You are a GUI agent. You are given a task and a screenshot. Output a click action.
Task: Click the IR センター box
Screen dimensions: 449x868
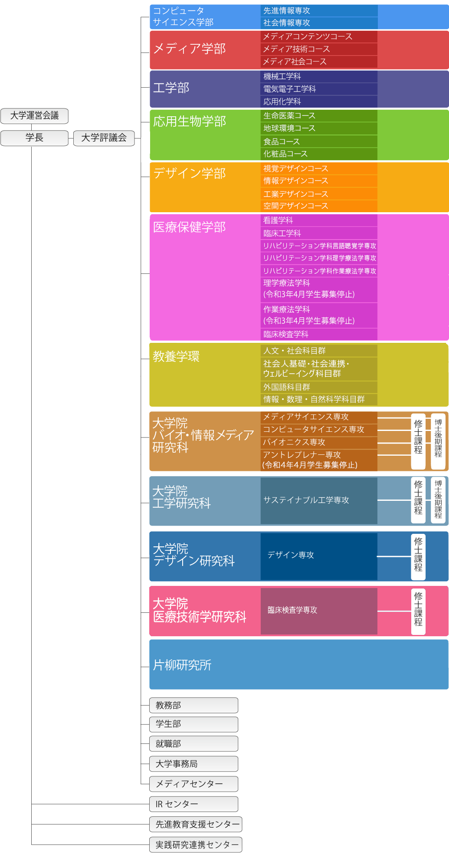(194, 804)
